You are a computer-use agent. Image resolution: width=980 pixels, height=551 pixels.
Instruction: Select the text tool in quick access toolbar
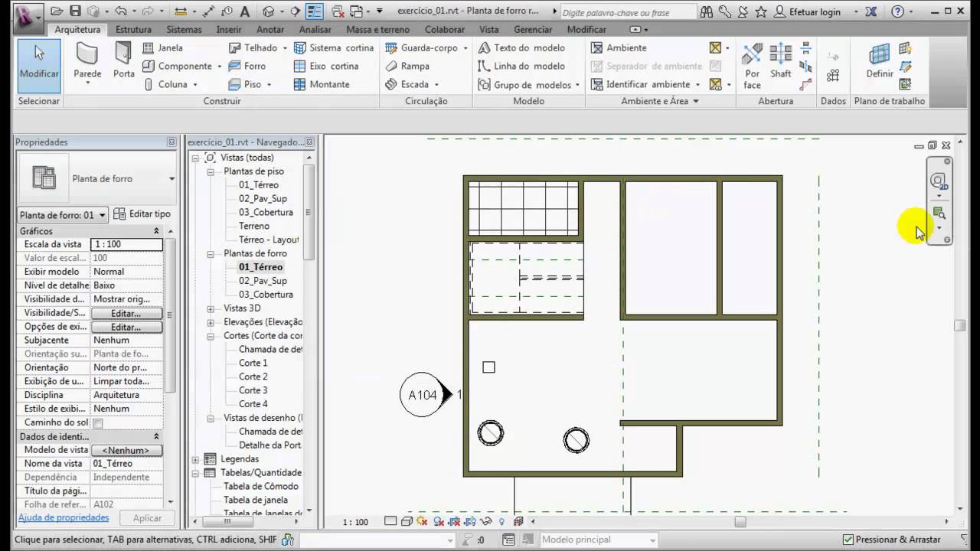point(245,11)
